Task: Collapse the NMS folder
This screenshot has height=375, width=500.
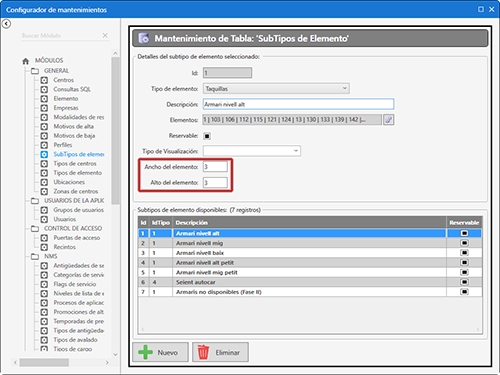Action: 35,256
